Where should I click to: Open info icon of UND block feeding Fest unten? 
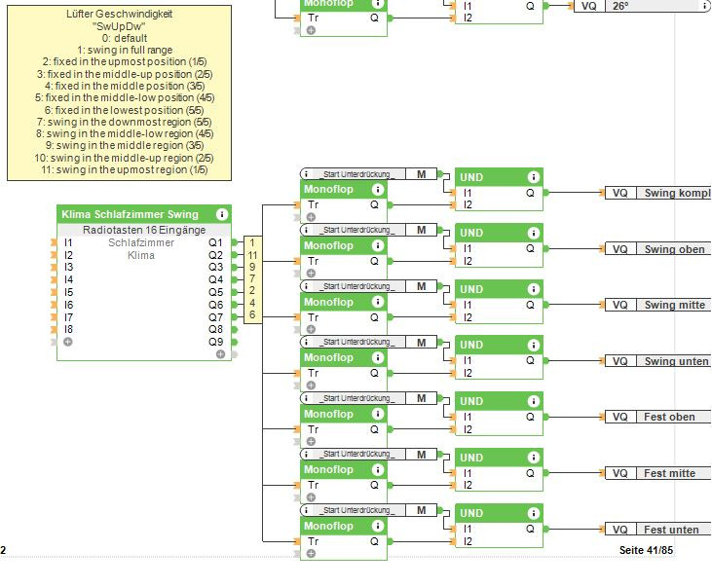pos(533,513)
